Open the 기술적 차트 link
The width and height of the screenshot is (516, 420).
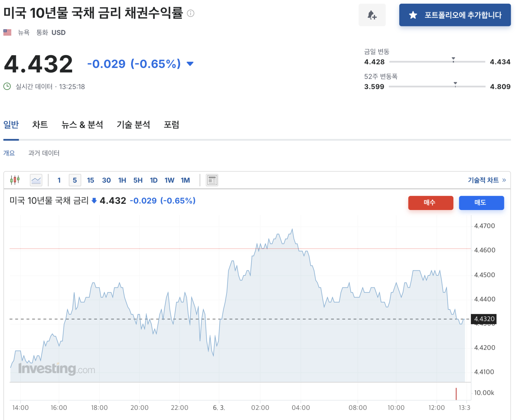tap(487, 180)
